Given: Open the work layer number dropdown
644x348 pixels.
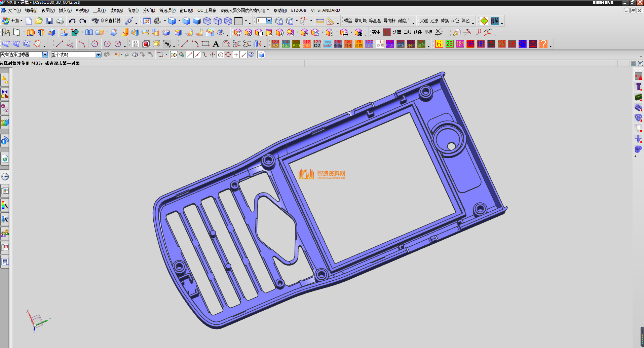Looking at the screenshot, I should coord(269,21).
